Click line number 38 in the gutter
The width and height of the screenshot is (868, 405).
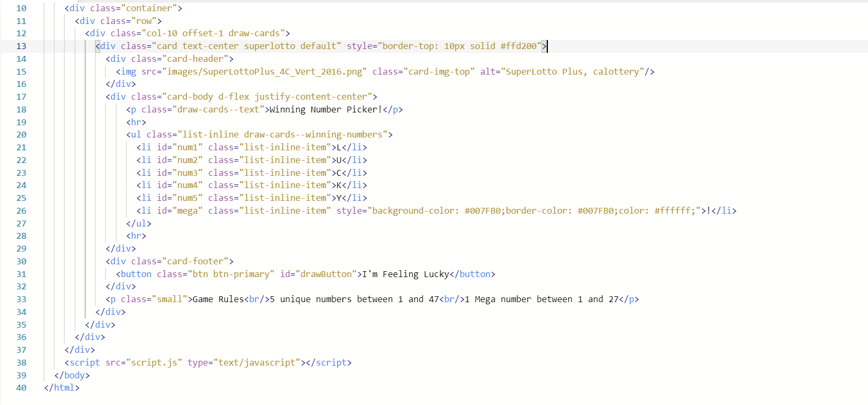tap(21, 362)
